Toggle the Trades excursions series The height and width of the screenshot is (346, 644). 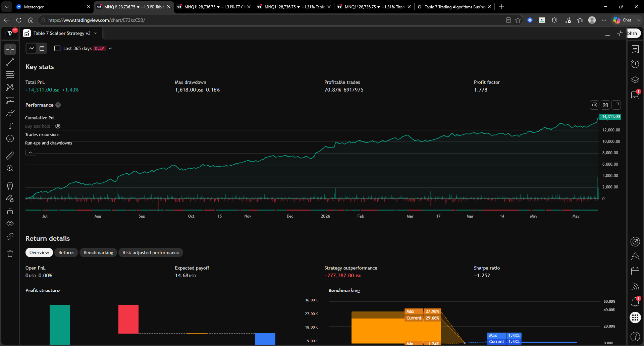[x=42, y=134]
